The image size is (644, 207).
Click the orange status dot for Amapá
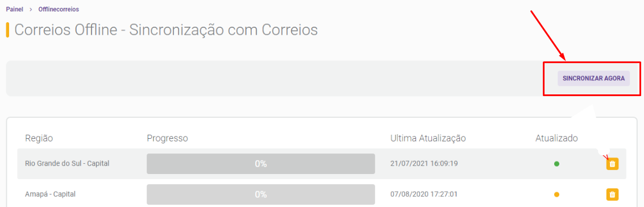pyautogui.click(x=556, y=194)
